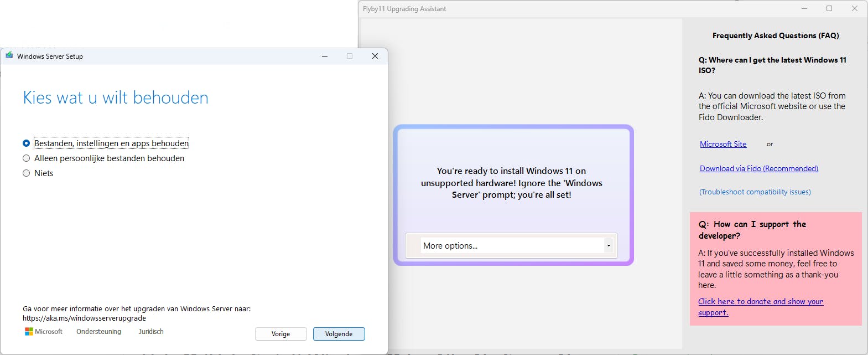Screen dimensions: 868x355
Task: Open the Juridisch link
Action: (151, 331)
